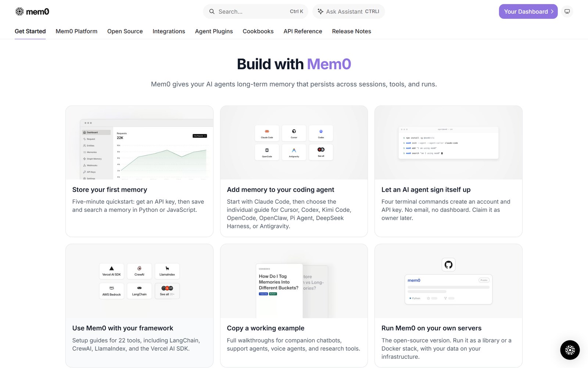Click the sparkle icon beside Ask Assistant
Screen dimensions: 588x368
[x=320, y=11]
